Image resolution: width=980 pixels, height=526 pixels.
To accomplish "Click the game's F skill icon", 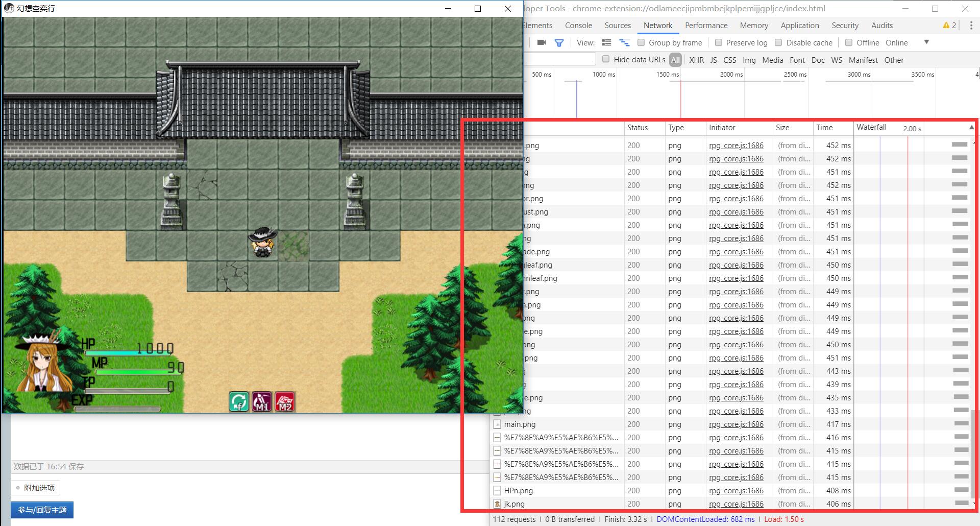I will pyautogui.click(x=239, y=401).
